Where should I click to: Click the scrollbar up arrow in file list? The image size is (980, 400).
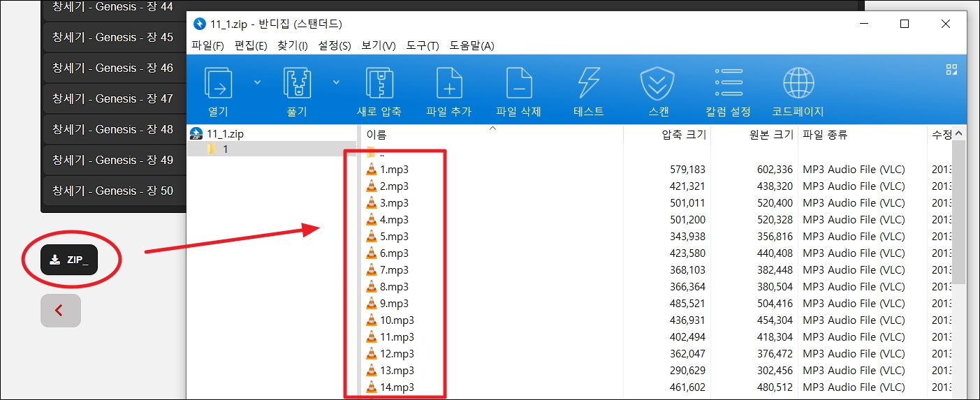pyautogui.click(x=959, y=134)
